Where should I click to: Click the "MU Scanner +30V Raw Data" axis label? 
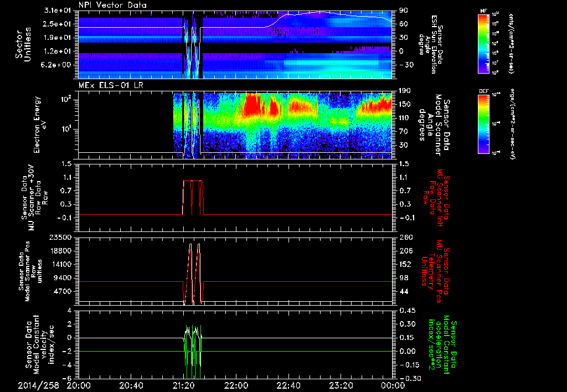pos(34,198)
